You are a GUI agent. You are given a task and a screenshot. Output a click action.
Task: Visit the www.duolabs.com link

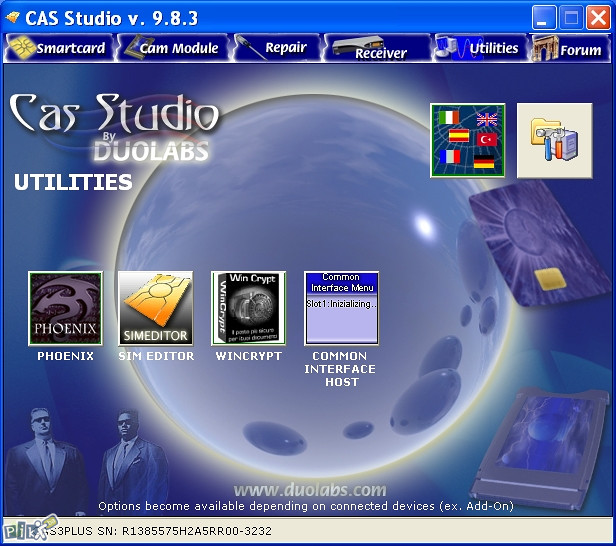point(310,490)
